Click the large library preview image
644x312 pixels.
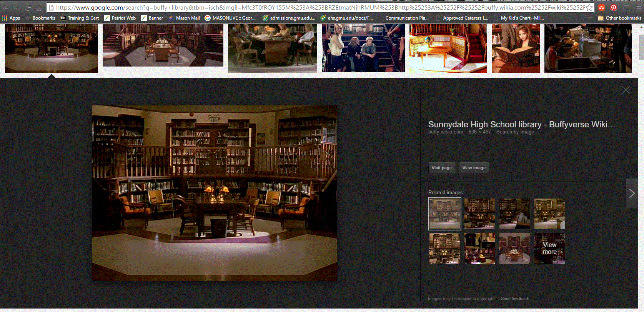coord(215,193)
